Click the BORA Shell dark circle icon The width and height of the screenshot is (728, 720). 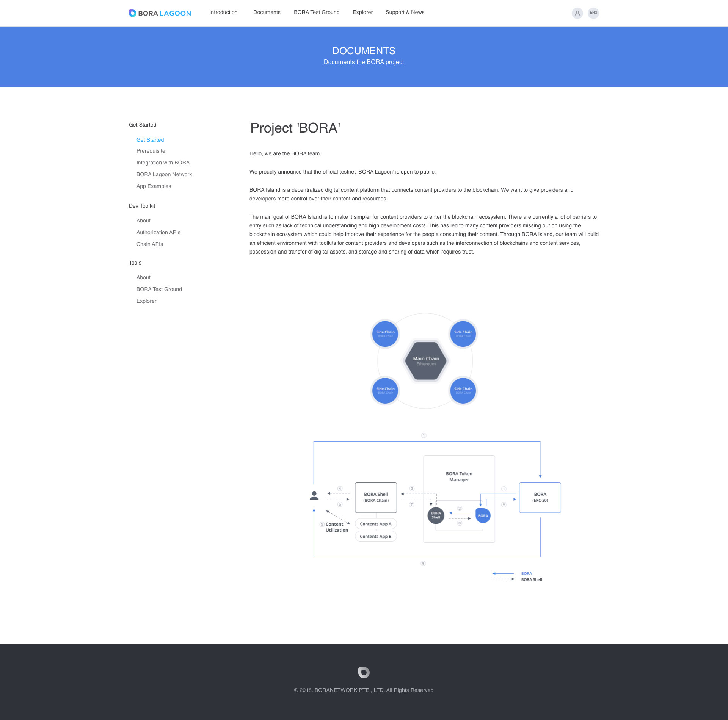(x=436, y=515)
